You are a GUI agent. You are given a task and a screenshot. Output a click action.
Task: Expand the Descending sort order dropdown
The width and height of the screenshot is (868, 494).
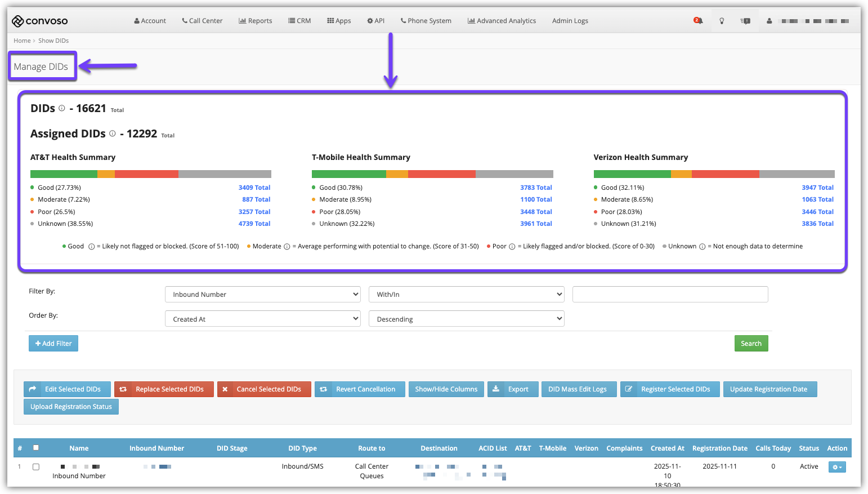click(466, 319)
